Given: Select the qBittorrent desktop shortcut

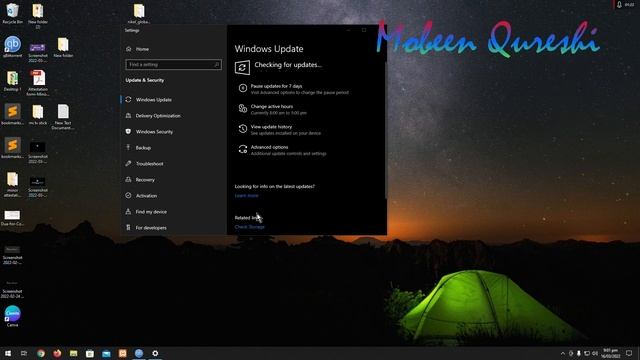Looking at the screenshot, I should pyautogui.click(x=12, y=47).
